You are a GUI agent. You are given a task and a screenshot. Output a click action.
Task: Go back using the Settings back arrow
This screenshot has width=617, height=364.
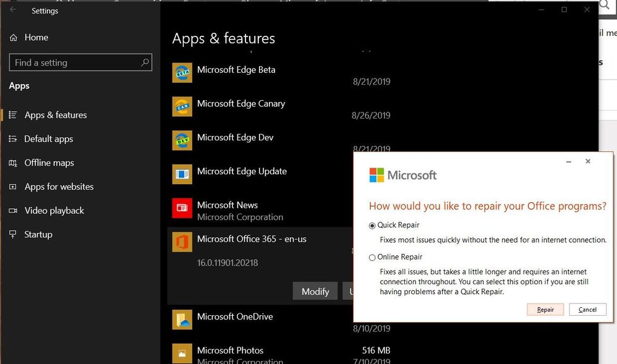13,10
